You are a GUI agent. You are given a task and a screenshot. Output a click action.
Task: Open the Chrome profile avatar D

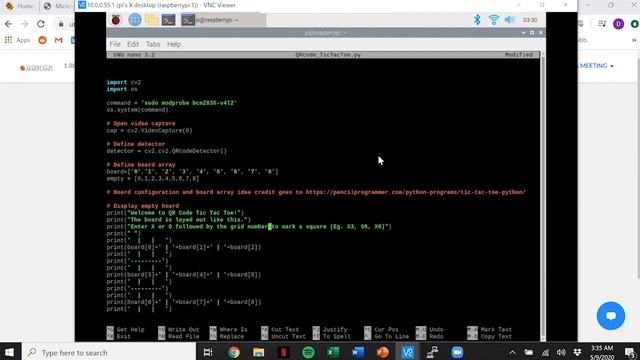tap(618, 24)
